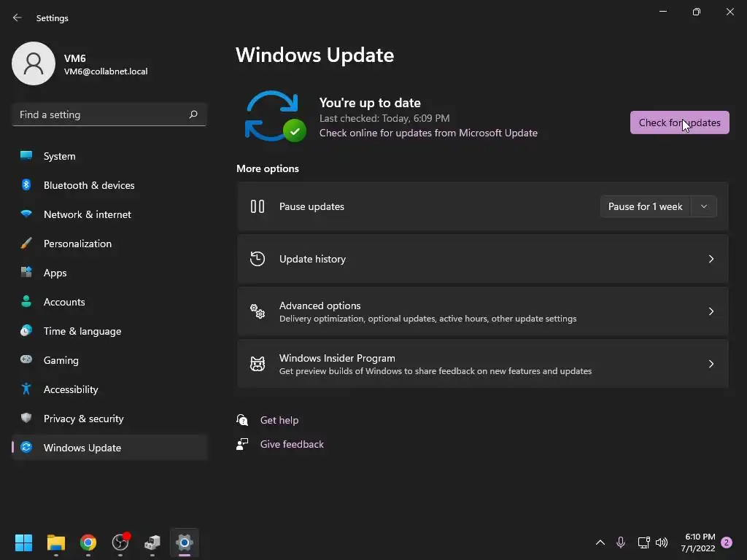Click the Privacy & security shield icon
Image resolution: width=747 pixels, height=560 pixels.
pyautogui.click(x=26, y=418)
